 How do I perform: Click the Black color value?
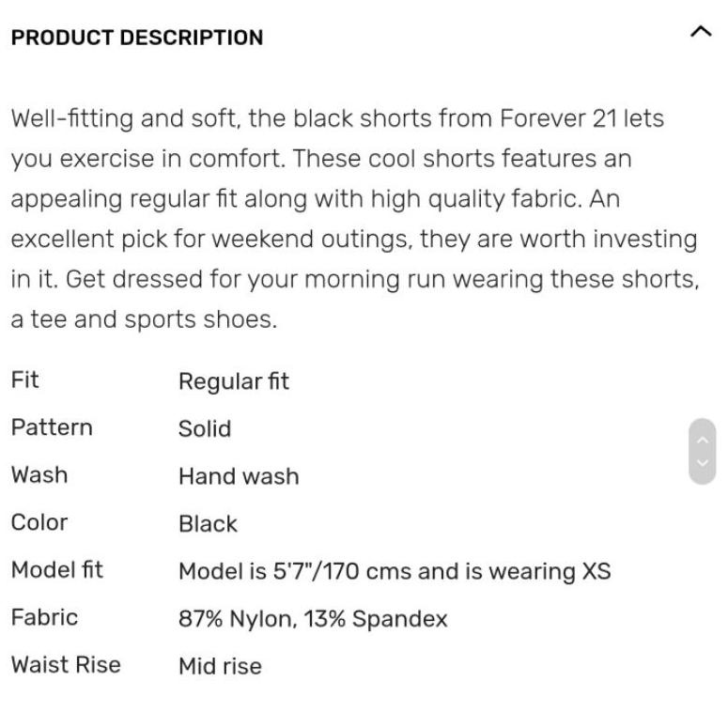click(208, 524)
